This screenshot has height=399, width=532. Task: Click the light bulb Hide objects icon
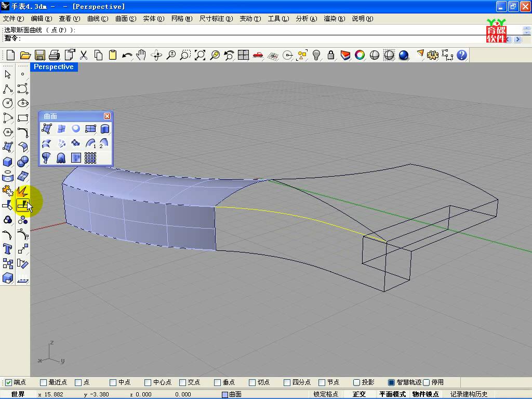click(316, 55)
